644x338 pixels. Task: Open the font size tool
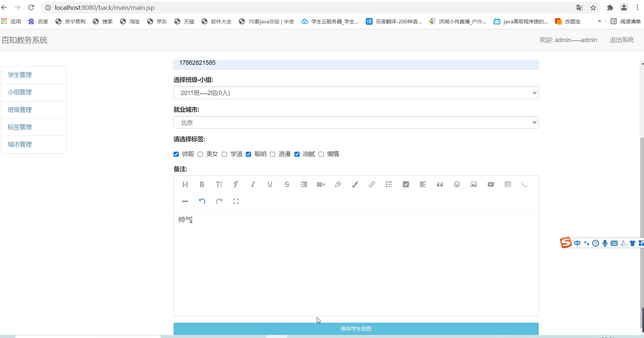(x=219, y=184)
